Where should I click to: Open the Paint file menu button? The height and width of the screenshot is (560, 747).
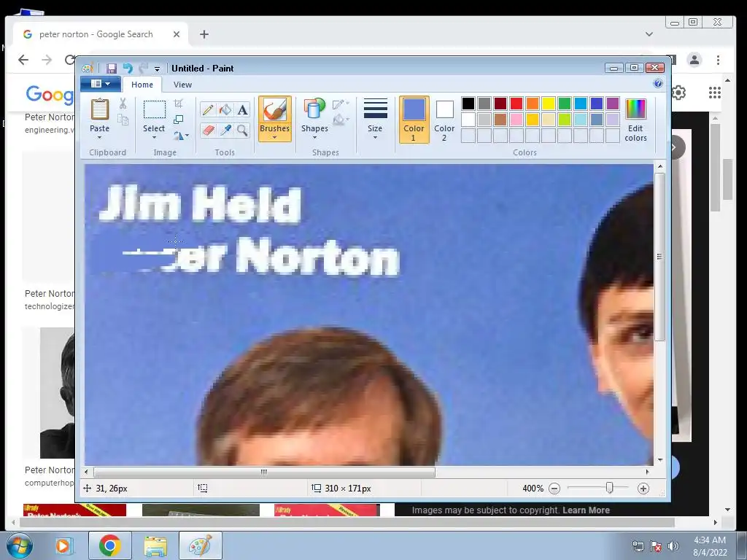100,84
